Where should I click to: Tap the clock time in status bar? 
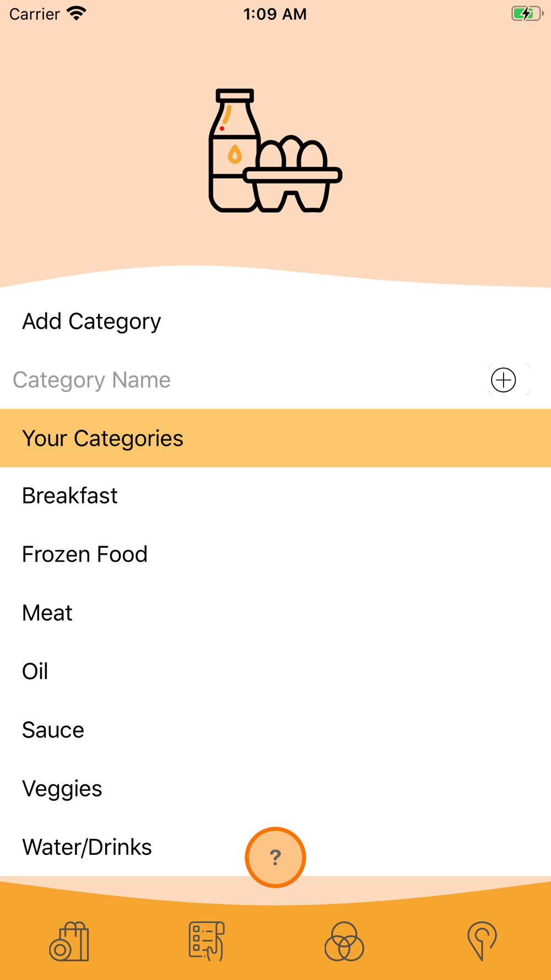click(275, 14)
